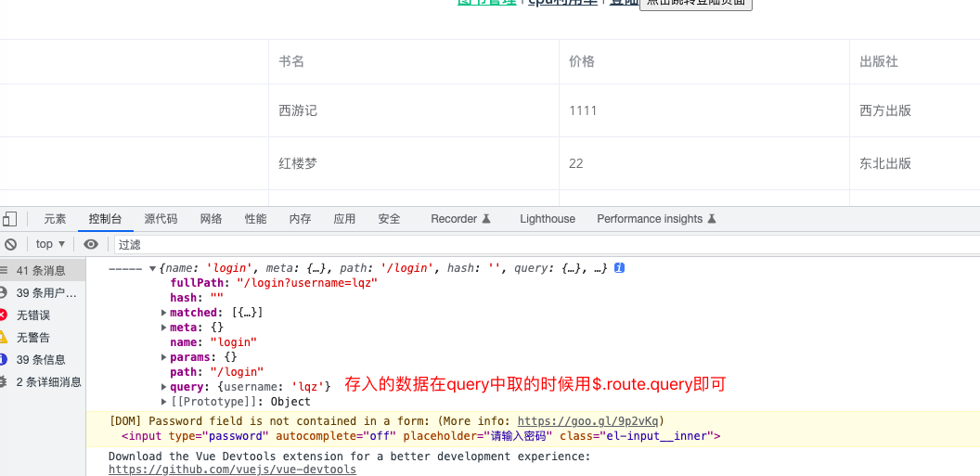Expand the query property
980x476 pixels.
pos(163,387)
